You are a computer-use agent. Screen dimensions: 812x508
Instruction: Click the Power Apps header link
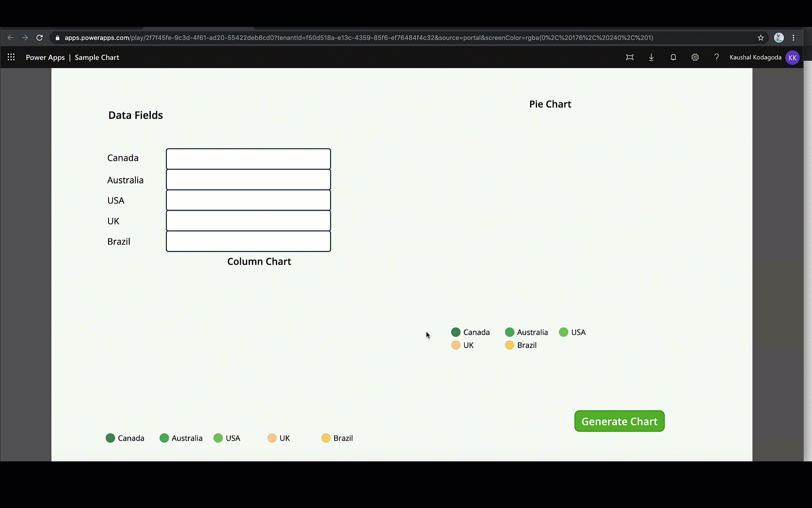click(x=45, y=57)
